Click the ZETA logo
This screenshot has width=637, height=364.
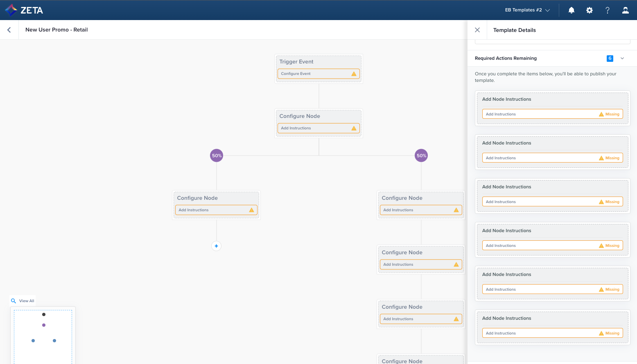(x=24, y=10)
